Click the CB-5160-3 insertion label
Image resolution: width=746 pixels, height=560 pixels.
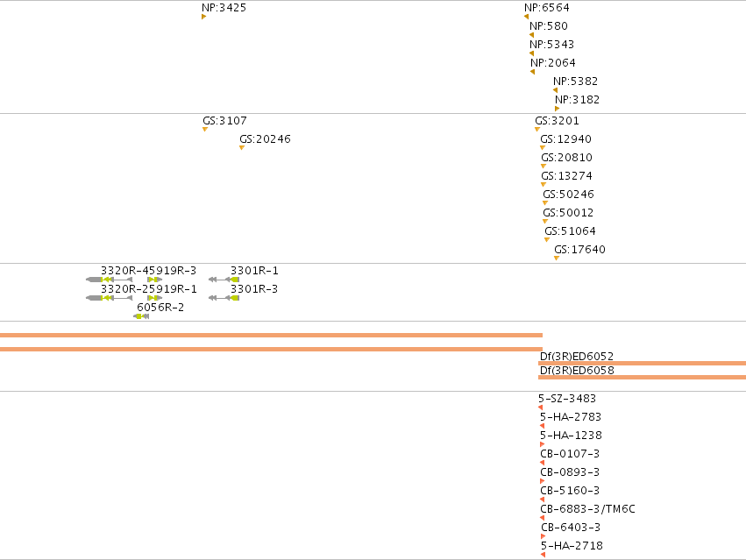coord(570,491)
